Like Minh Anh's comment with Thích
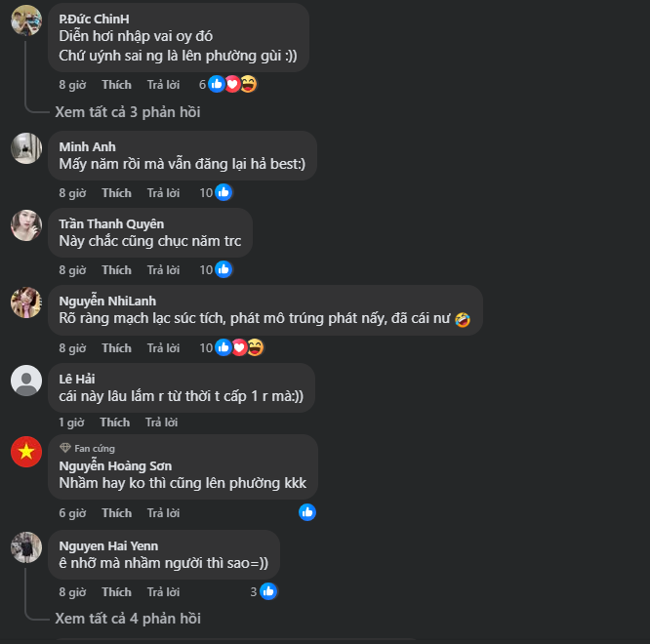This screenshot has height=644, width=650. [116, 193]
